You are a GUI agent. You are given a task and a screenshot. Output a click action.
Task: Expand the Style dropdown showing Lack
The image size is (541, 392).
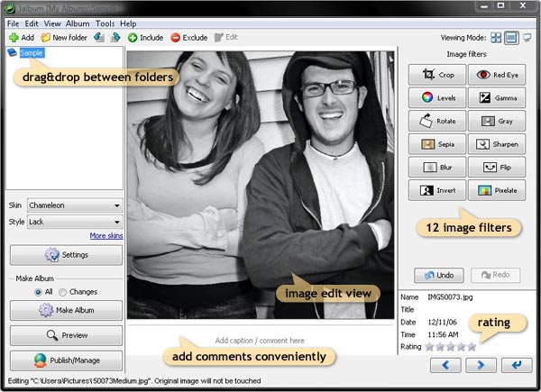pos(75,221)
